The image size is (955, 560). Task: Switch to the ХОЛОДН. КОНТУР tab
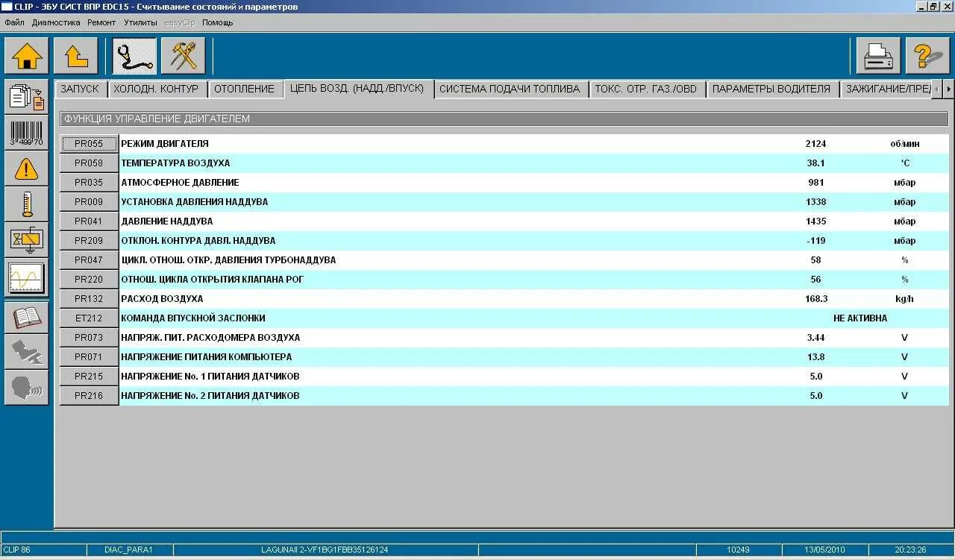[x=156, y=89]
